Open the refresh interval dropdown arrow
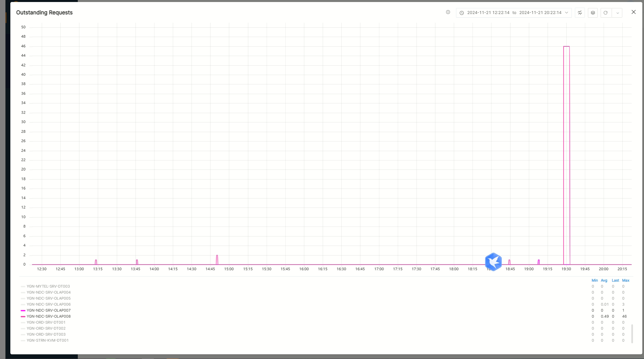This screenshot has width=644, height=359. click(x=618, y=13)
